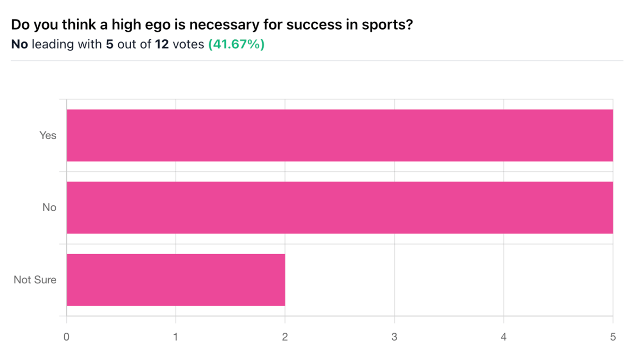Screen dimensions: 637x364
Task: Click x-axis tick label 3
Action: coord(394,336)
